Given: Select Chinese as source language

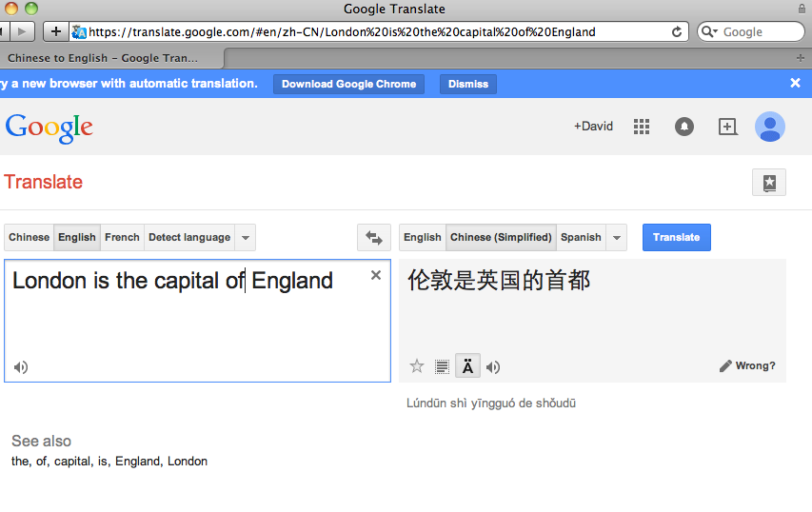Looking at the screenshot, I should tap(29, 237).
